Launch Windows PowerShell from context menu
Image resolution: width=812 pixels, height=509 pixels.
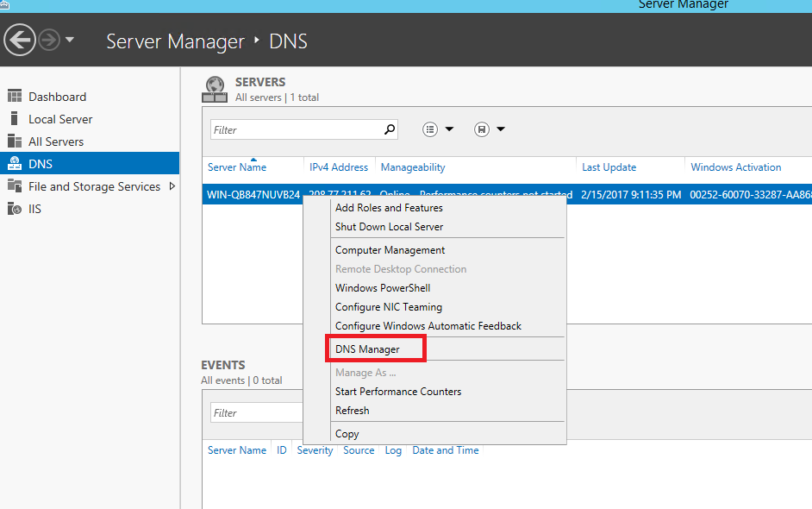(x=383, y=287)
